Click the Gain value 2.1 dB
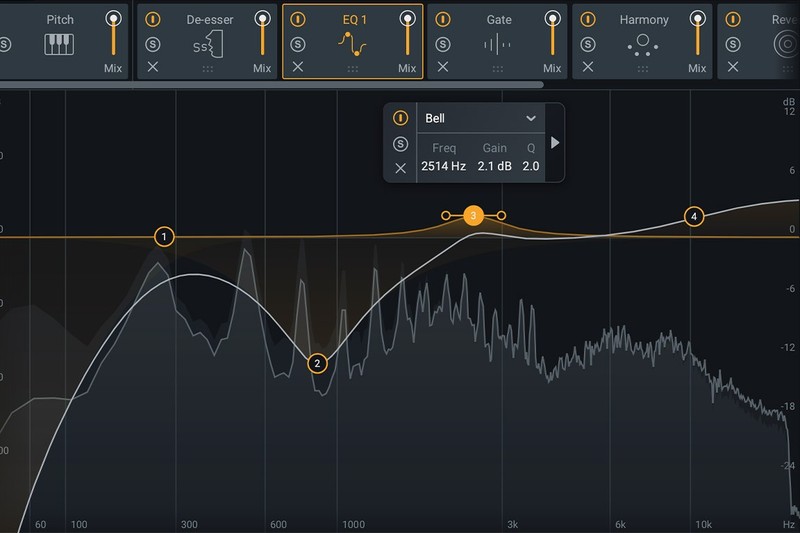800x533 pixels. [x=494, y=166]
